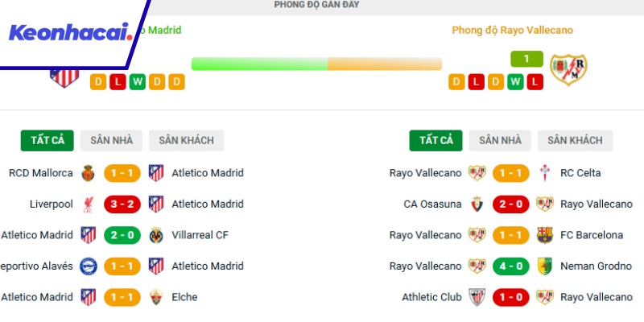The height and width of the screenshot is (322, 644).
Task: Open right SÂN KHÁCH tab for Rayo
Action: 575,140
